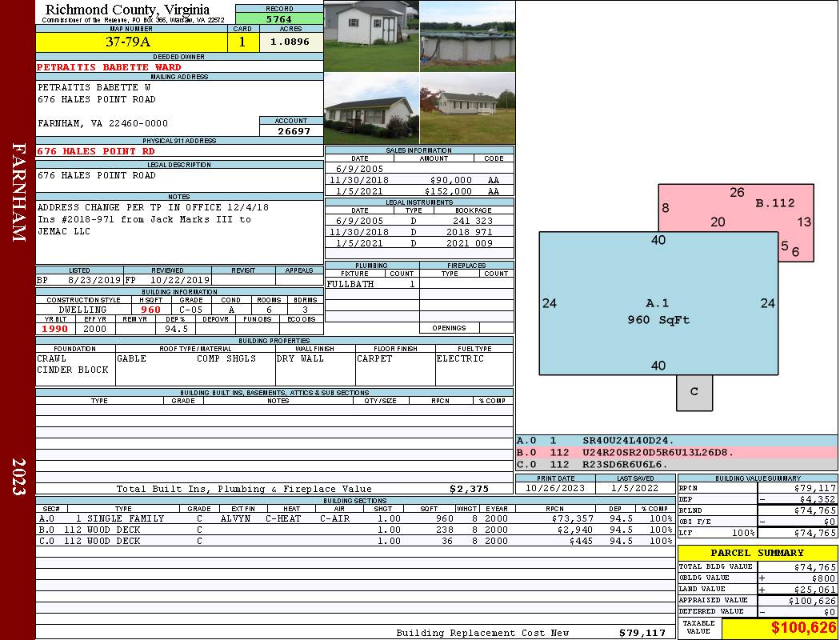
Task: Click the DEP value $4,352 in summary
Action: click(817, 499)
